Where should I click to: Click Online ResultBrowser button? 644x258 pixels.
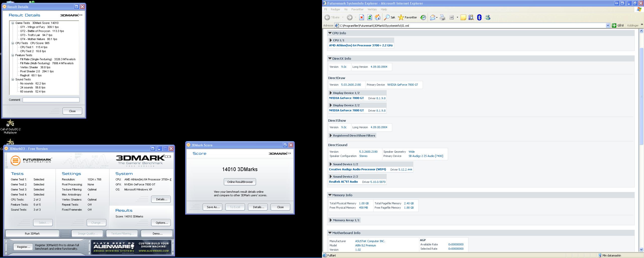coord(240,182)
